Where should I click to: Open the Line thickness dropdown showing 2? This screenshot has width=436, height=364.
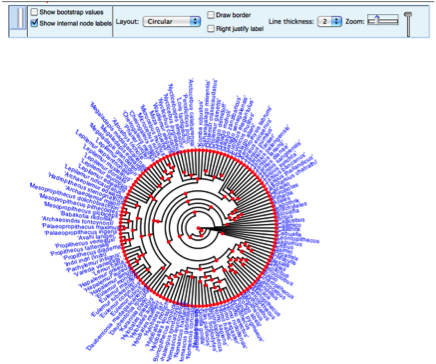pos(330,22)
